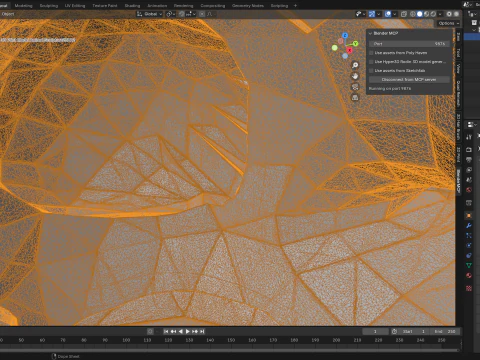The height and width of the screenshot is (360, 480).
Task: Open the Rendering workspace tab
Action: pyautogui.click(x=183, y=6)
